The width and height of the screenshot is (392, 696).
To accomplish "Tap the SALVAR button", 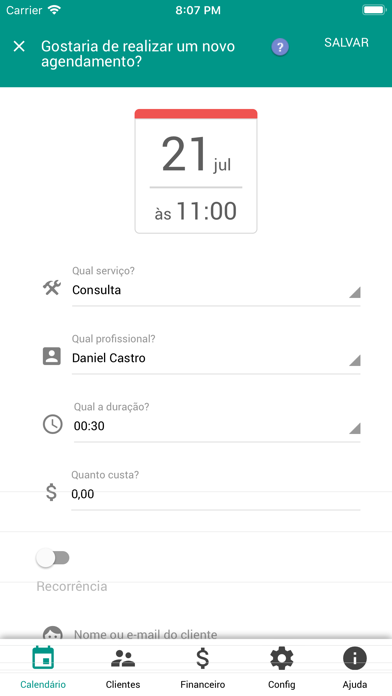I will [x=346, y=43].
